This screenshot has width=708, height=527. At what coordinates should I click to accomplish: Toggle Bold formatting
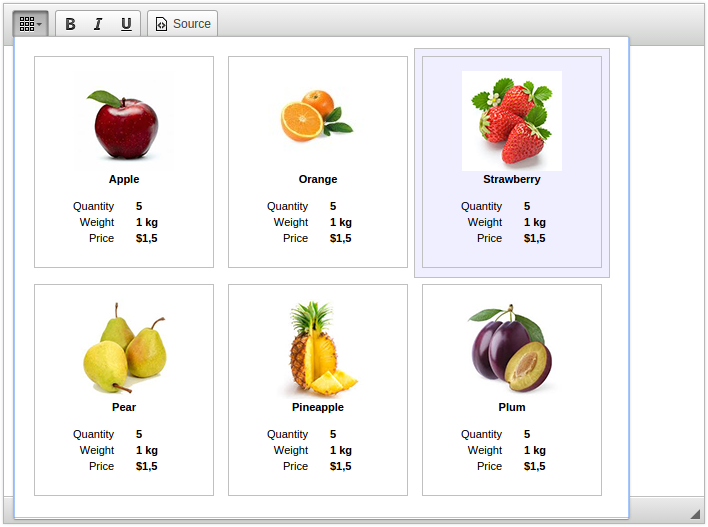pyautogui.click(x=70, y=24)
